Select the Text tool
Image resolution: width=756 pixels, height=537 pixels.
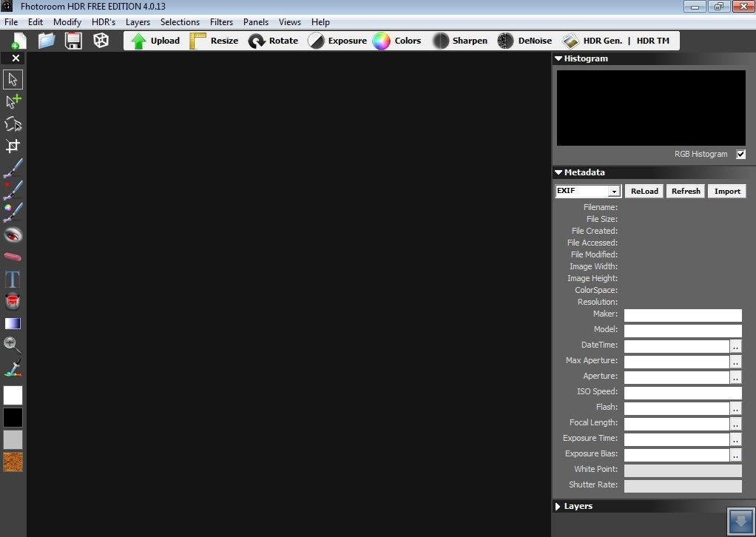(x=13, y=279)
